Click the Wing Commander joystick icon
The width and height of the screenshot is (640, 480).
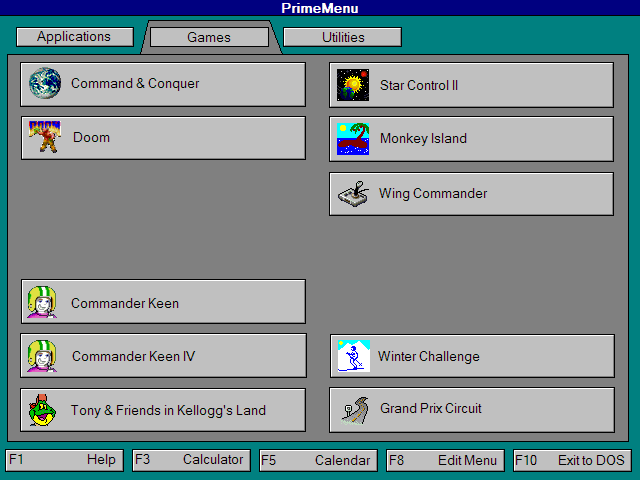pos(353,194)
